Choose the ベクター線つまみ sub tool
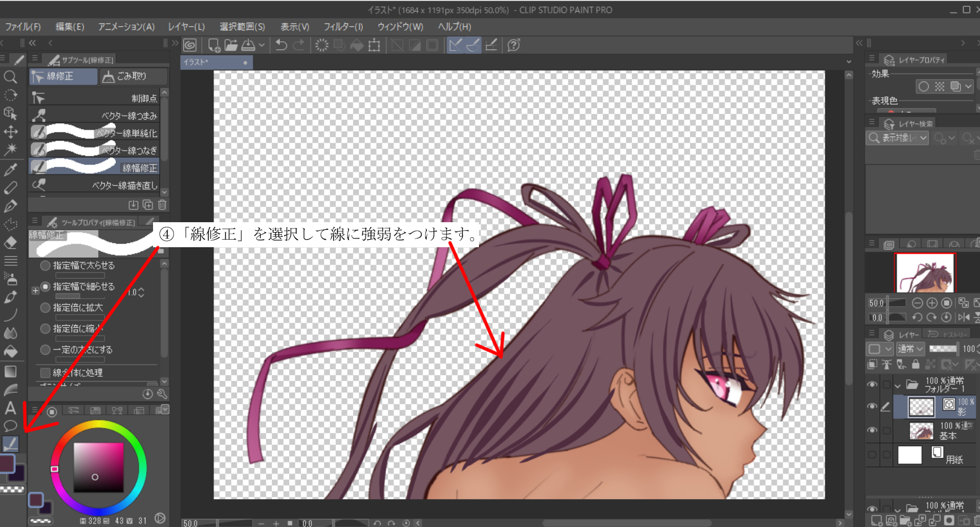This screenshot has height=527, width=980. [x=96, y=116]
